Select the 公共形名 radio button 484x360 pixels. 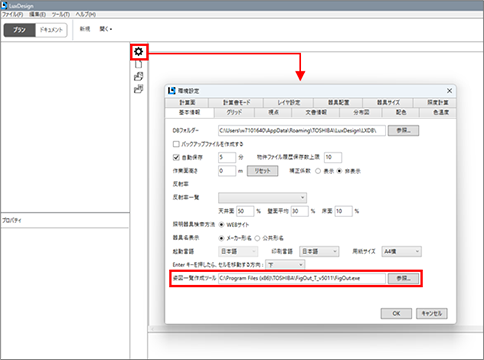(x=257, y=238)
